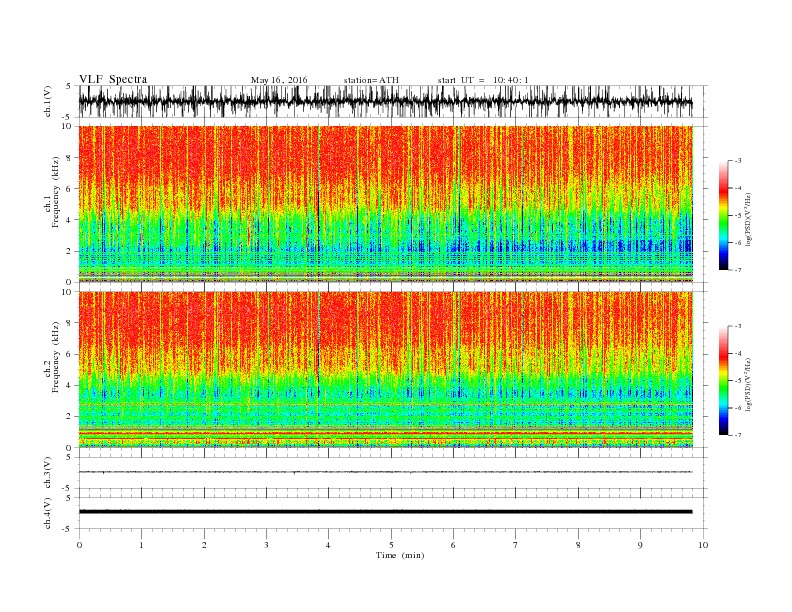The height and width of the screenshot is (612, 792).
Task: Select the "start UT = 10:40:1" text
Action: [x=483, y=80]
